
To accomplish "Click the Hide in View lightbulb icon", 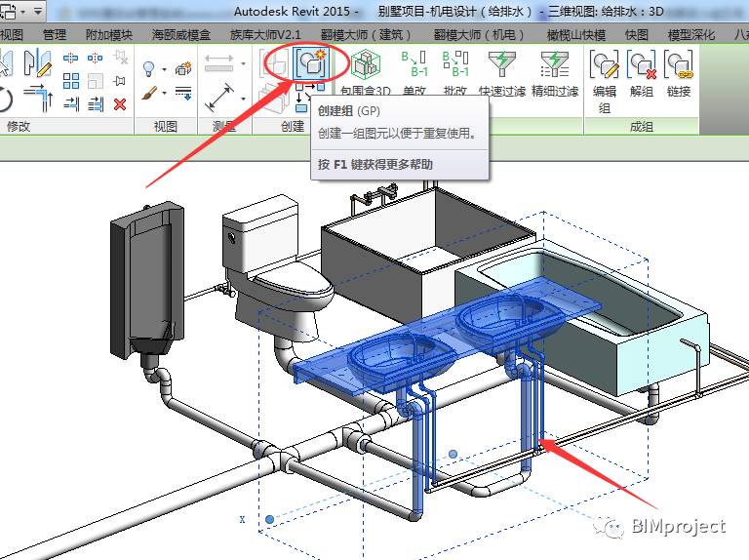I will pos(149,69).
